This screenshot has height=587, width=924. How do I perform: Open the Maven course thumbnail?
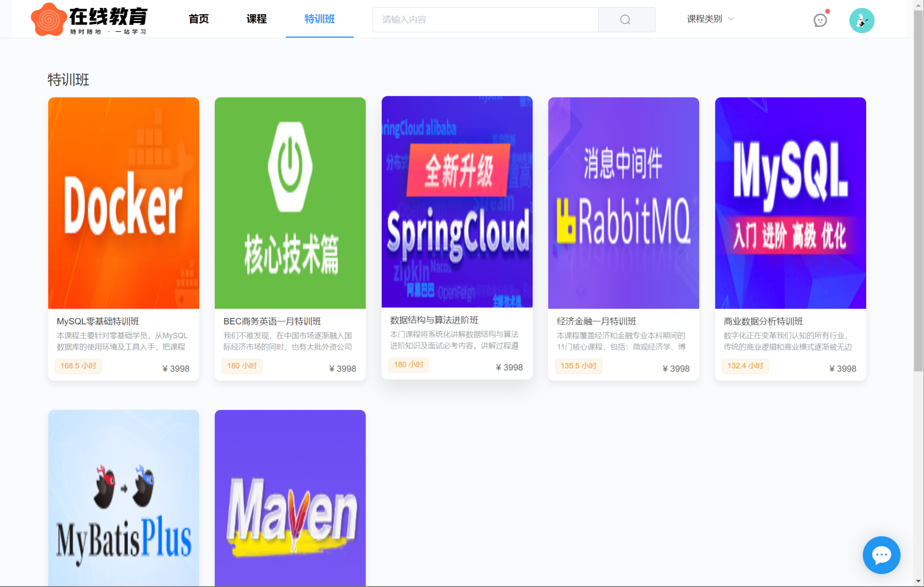click(290, 498)
